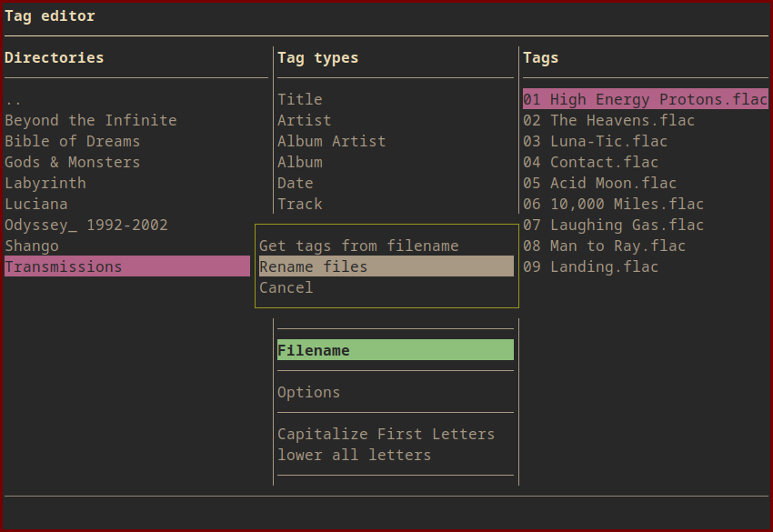
Task: Select the Title tag type
Action: pyautogui.click(x=300, y=99)
